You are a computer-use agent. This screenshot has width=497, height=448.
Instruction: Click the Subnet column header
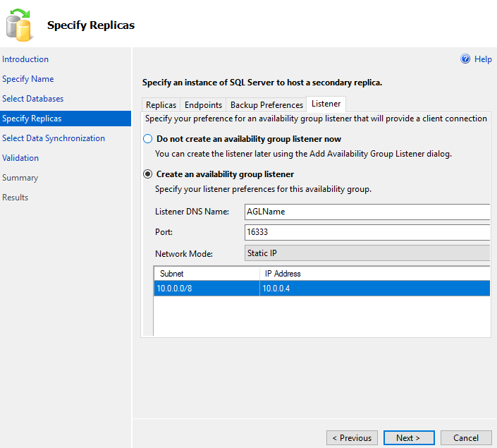point(207,274)
